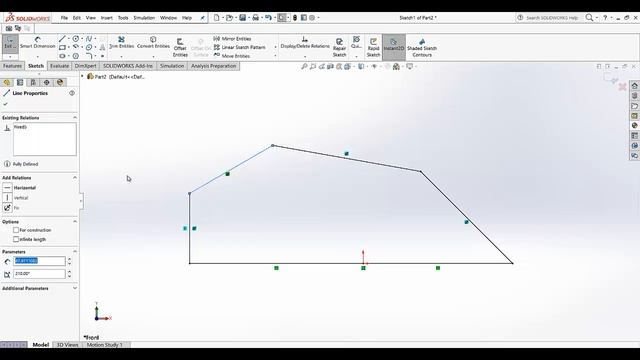Click Move Entities
The width and height of the screenshot is (640, 360).
pyautogui.click(x=231, y=56)
